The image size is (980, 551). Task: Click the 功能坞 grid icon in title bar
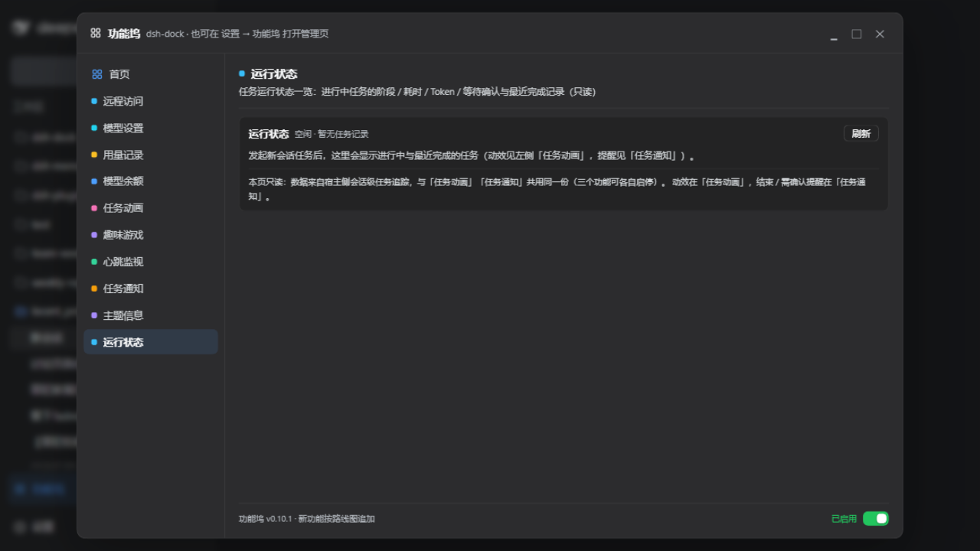96,33
